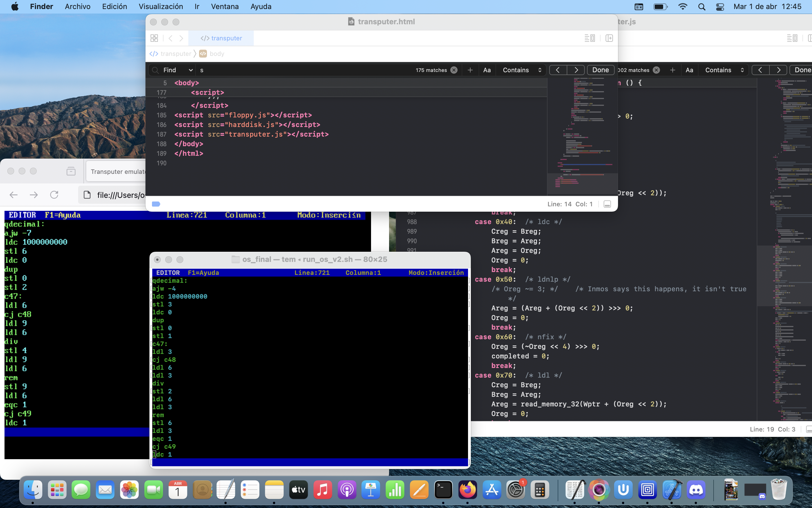Screen dimensions: 812x508
Task: Open Calendar in the dock
Action: [x=178, y=490]
